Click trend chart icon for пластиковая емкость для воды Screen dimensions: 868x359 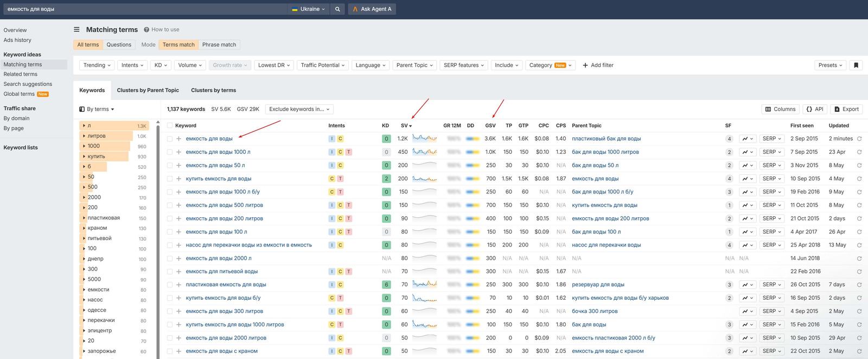coord(748,285)
